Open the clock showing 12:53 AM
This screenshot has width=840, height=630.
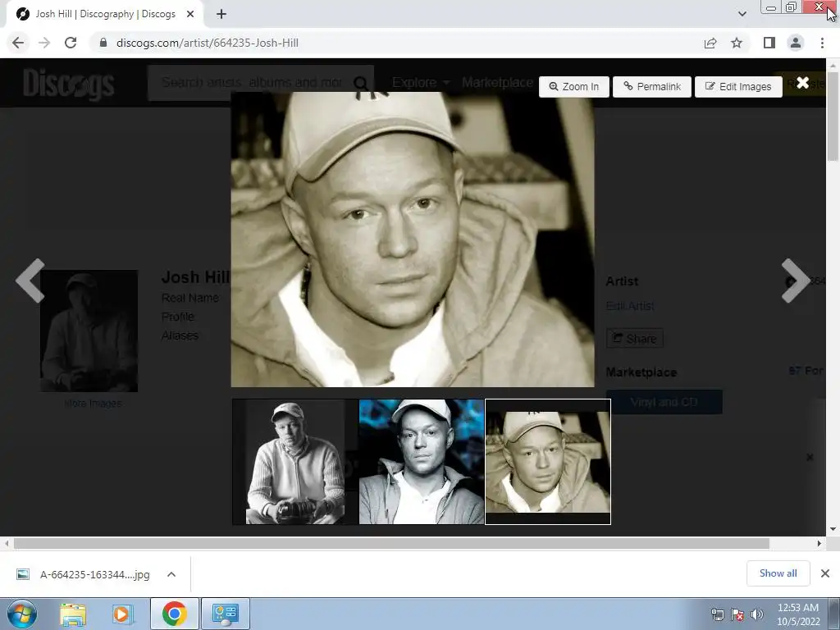(x=798, y=614)
